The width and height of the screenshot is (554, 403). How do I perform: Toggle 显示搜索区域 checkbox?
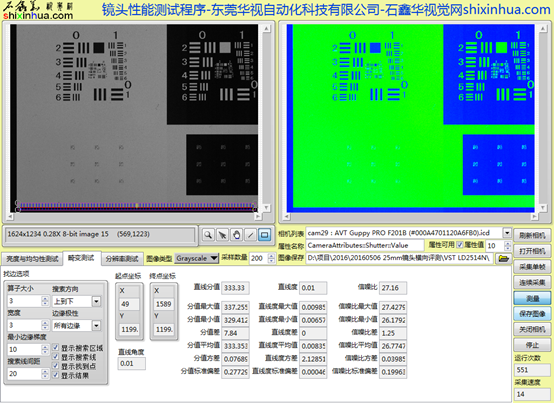(x=56, y=348)
